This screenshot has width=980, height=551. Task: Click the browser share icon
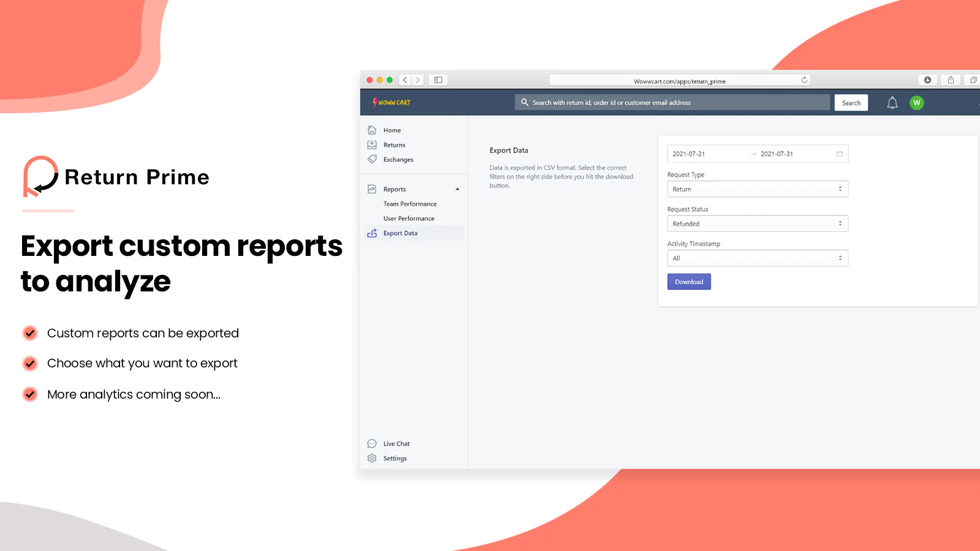coord(951,80)
